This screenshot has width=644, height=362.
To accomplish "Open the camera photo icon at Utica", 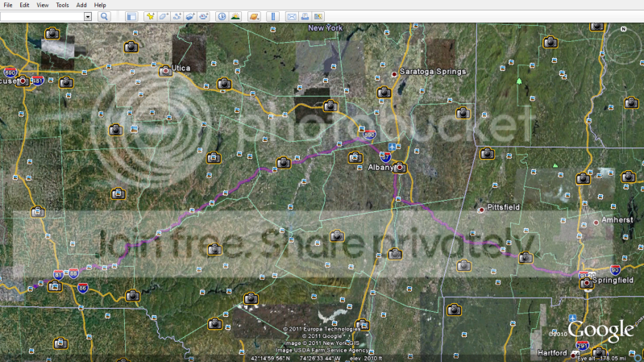I will 165,71.
